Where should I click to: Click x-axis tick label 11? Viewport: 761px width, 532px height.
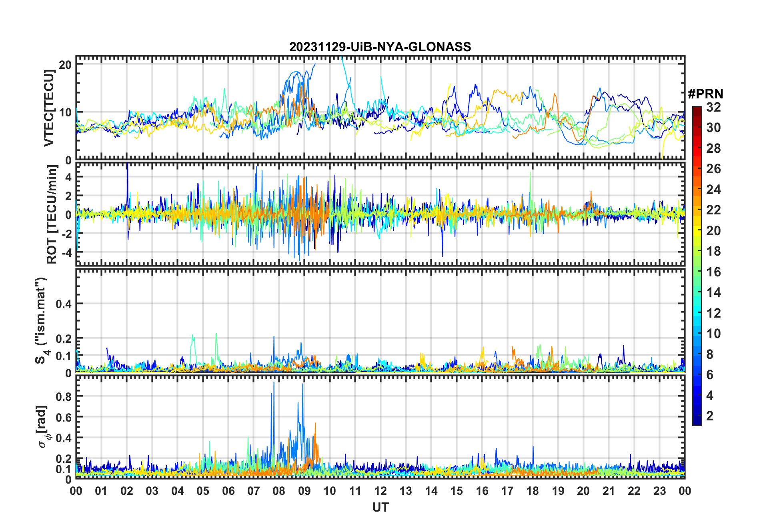tap(355, 491)
